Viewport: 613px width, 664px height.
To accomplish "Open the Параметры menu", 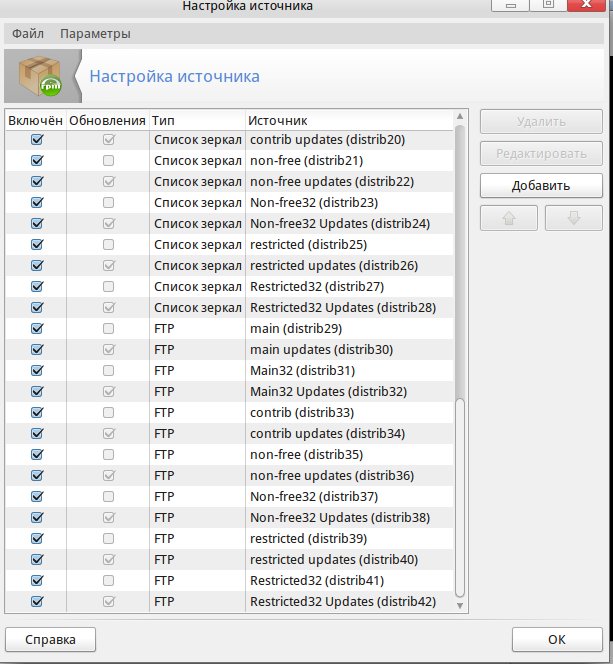I will 95,33.
